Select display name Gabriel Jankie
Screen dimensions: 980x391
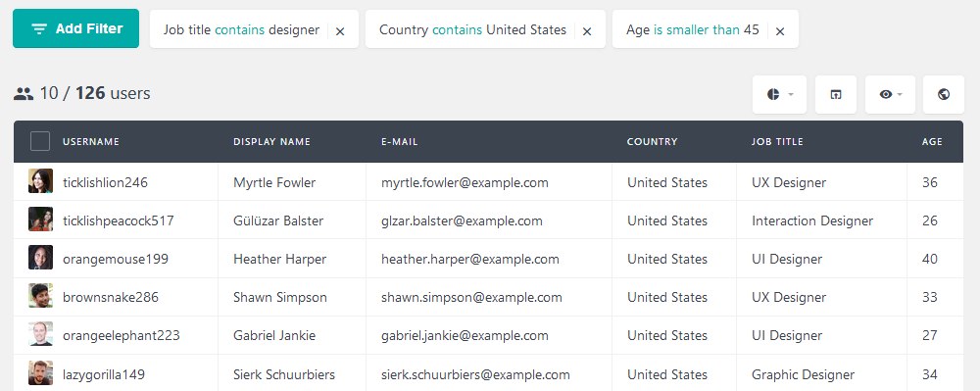[274, 335]
